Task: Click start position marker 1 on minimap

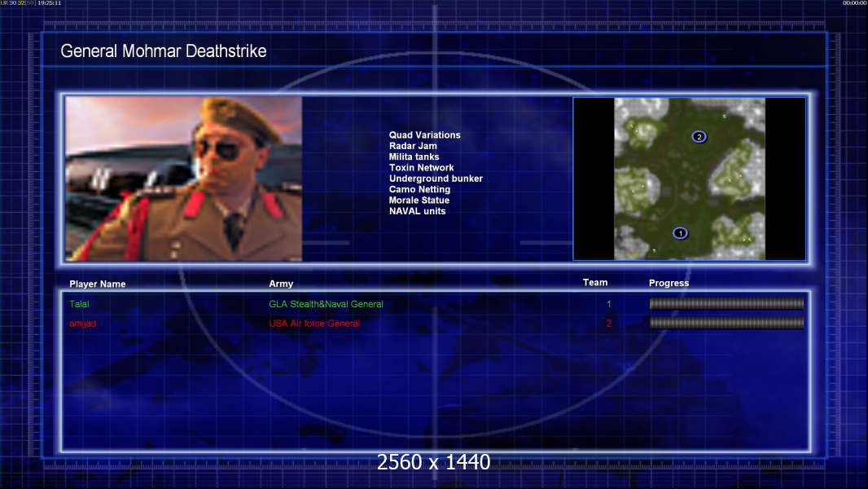Action: (x=681, y=233)
